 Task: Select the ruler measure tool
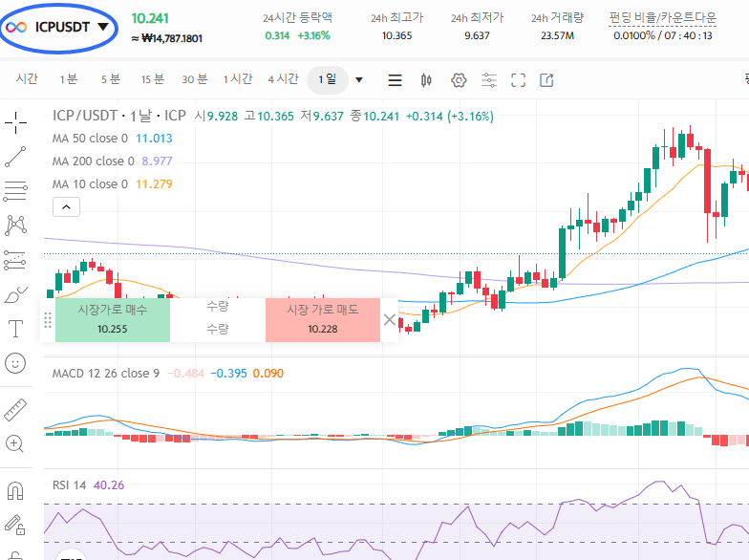[x=15, y=409]
